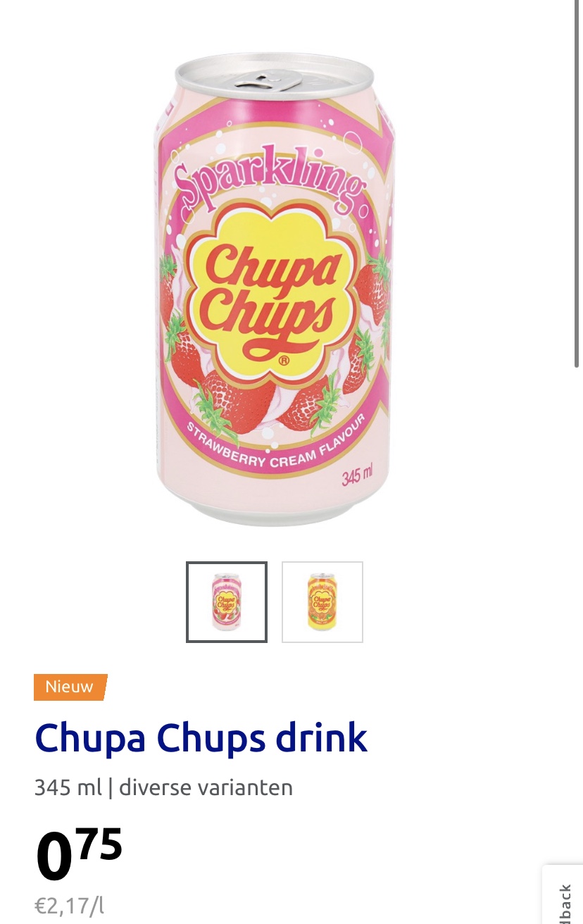Select the strawberry cream can thumbnail
This screenshot has width=583, height=924.
(x=227, y=602)
